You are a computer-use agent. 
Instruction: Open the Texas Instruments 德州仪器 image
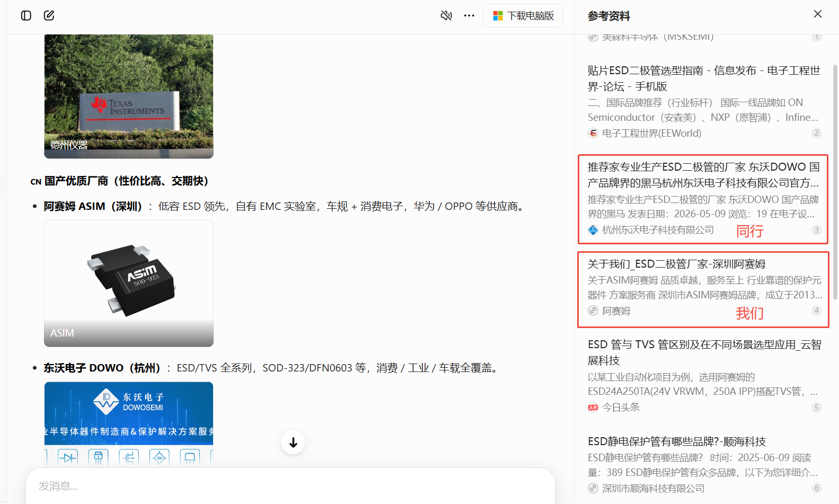point(129,96)
